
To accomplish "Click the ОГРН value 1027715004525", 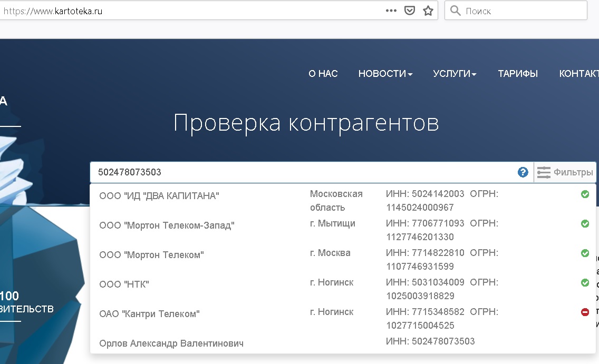I will (x=420, y=326).
